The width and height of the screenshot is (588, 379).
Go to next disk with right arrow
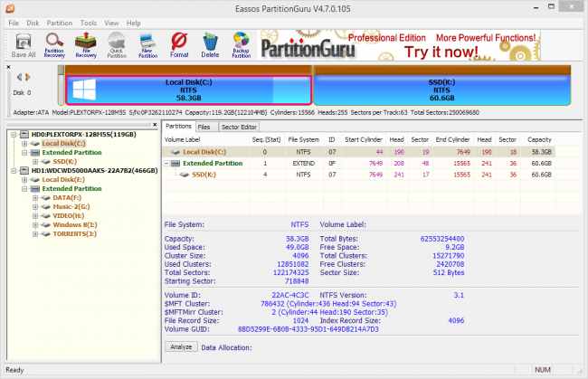click(28, 77)
